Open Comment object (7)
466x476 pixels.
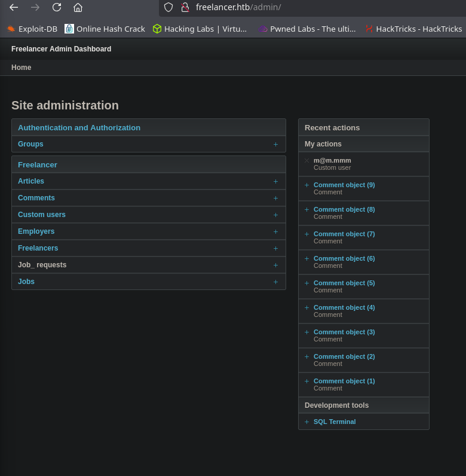pos(344,234)
